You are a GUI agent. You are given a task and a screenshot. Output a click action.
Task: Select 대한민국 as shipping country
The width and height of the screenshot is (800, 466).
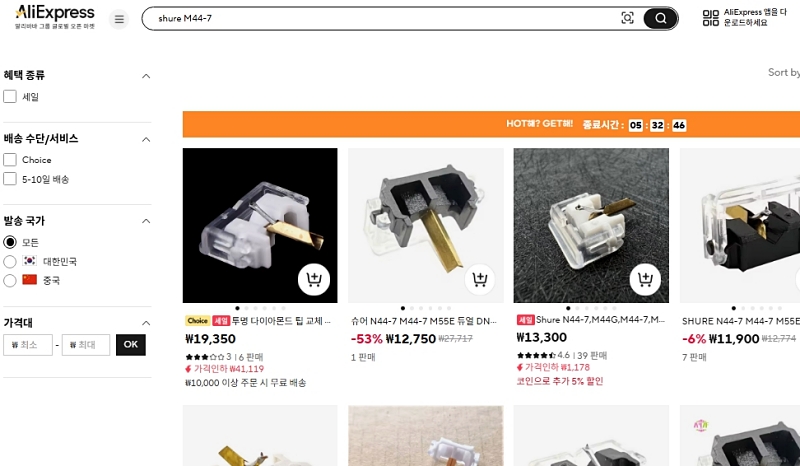(10, 261)
